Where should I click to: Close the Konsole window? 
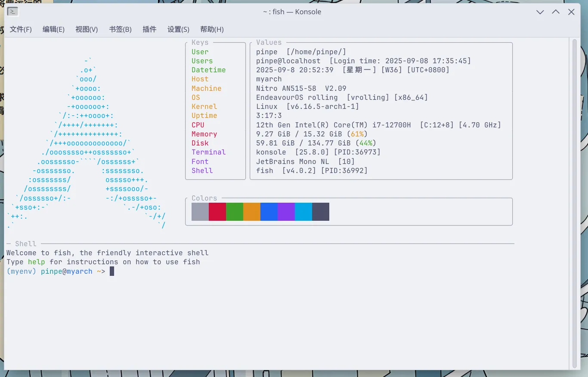(571, 12)
